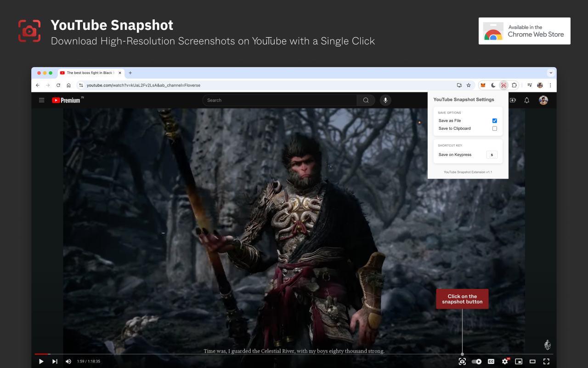Go to YouTube Premium home logo

click(67, 100)
